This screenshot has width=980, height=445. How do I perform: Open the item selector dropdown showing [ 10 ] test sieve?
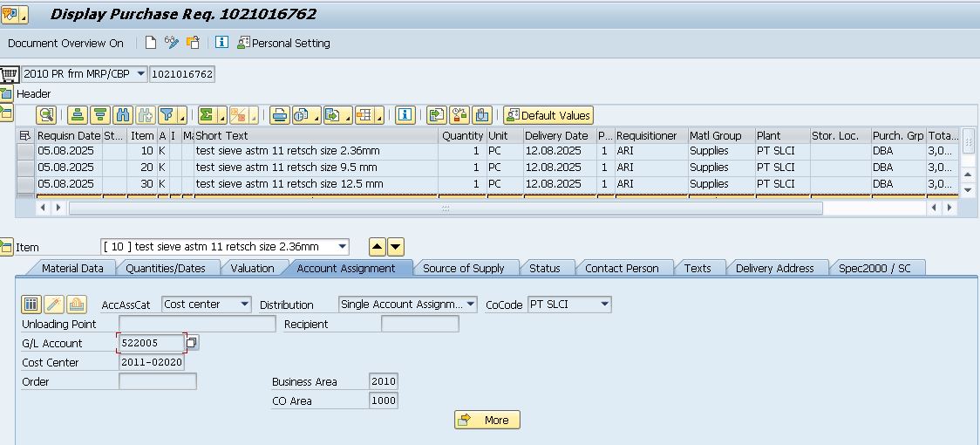click(342, 247)
